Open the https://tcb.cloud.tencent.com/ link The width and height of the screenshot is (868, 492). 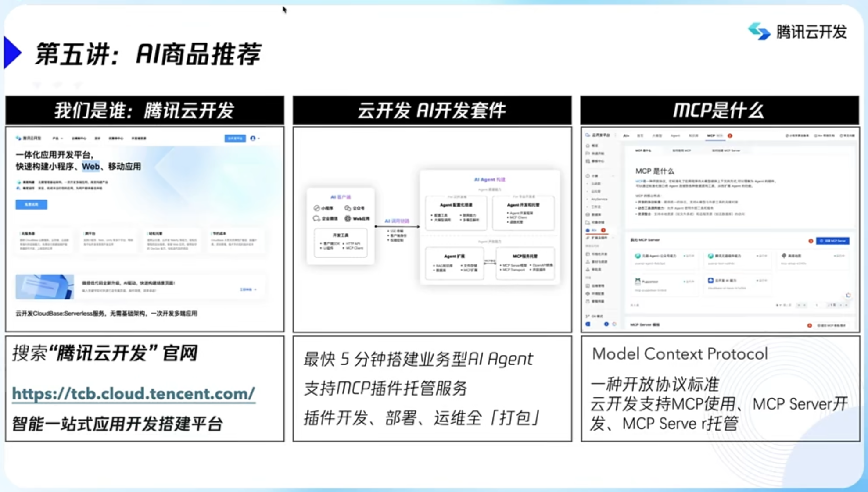click(x=133, y=394)
